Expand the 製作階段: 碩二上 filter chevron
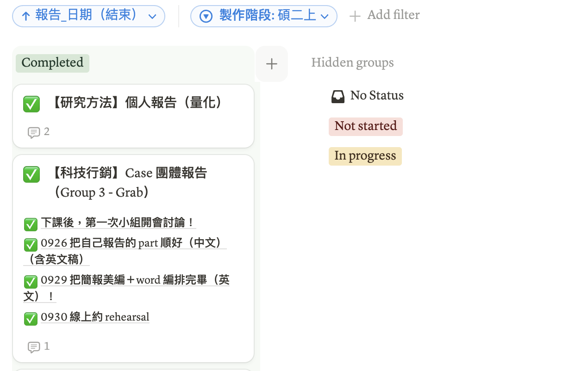 click(x=325, y=17)
